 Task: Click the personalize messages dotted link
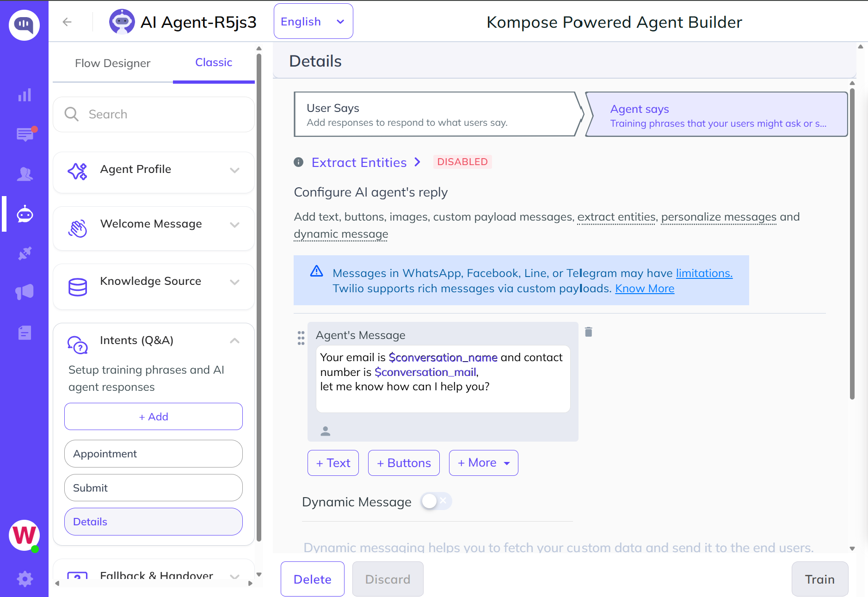pos(719,217)
